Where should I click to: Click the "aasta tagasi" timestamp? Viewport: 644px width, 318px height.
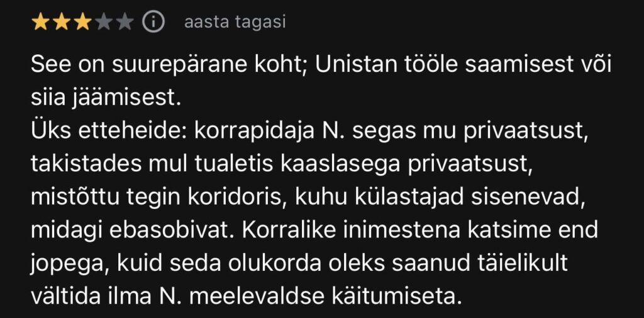[235, 22]
